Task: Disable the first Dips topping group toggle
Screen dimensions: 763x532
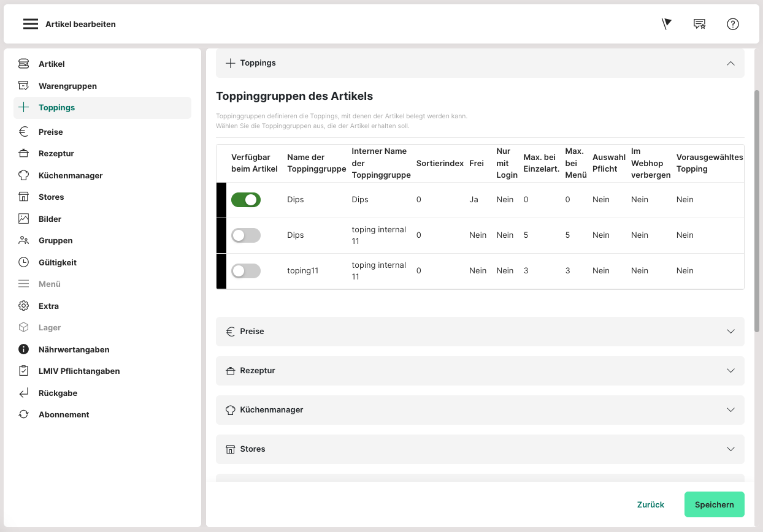Action: tap(246, 200)
